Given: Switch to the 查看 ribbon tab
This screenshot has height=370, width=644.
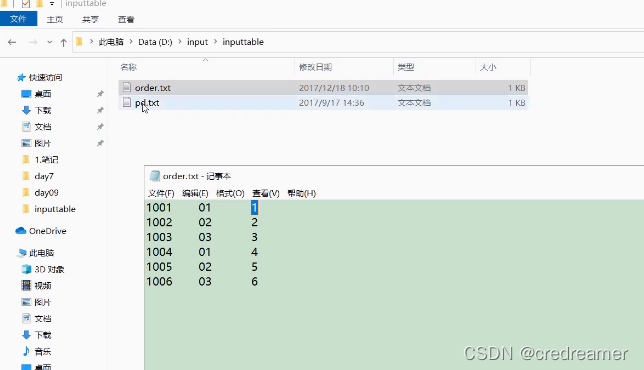Looking at the screenshot, I should coord(126,19).
